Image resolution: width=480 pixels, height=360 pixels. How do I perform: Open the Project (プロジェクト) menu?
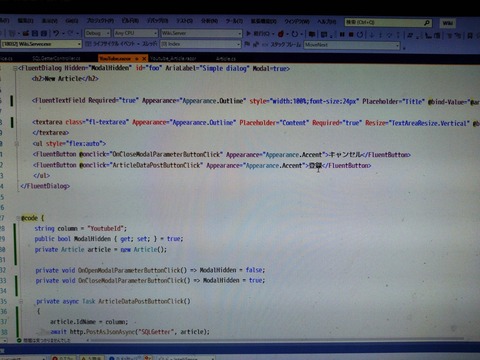tap(100, 21)
